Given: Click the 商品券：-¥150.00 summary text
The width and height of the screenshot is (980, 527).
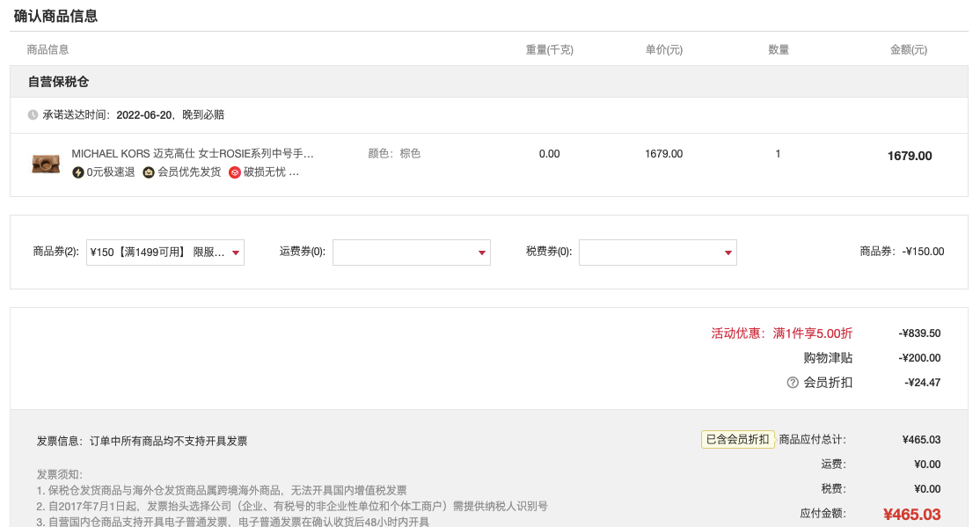Looking at the screenshot, I should click(902, 252).
